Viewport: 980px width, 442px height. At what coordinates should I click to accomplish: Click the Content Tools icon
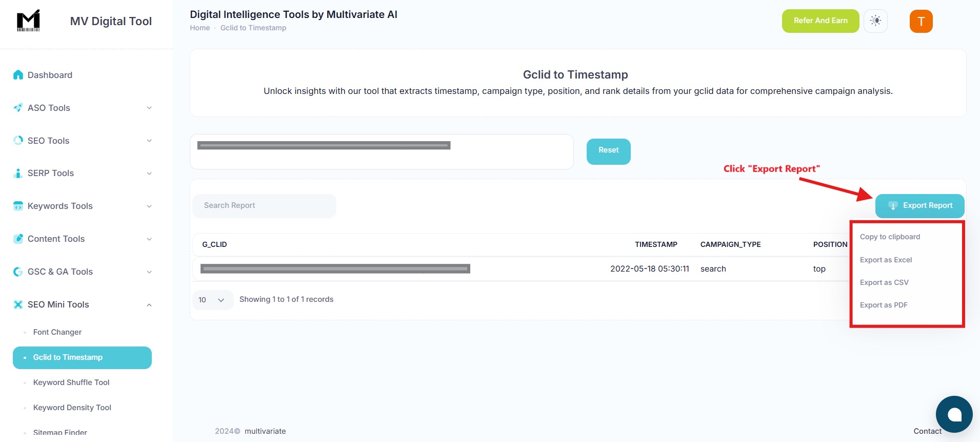[18, 239]
